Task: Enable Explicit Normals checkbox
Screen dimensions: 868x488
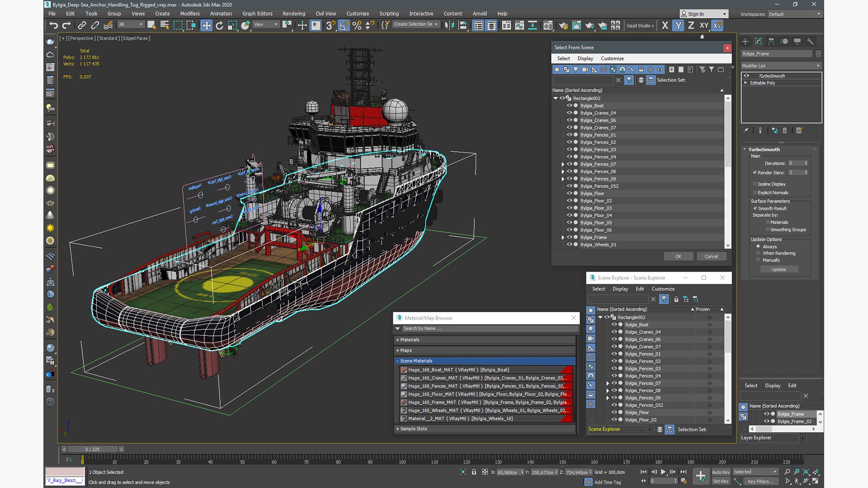Action: (x=755, y=192)
